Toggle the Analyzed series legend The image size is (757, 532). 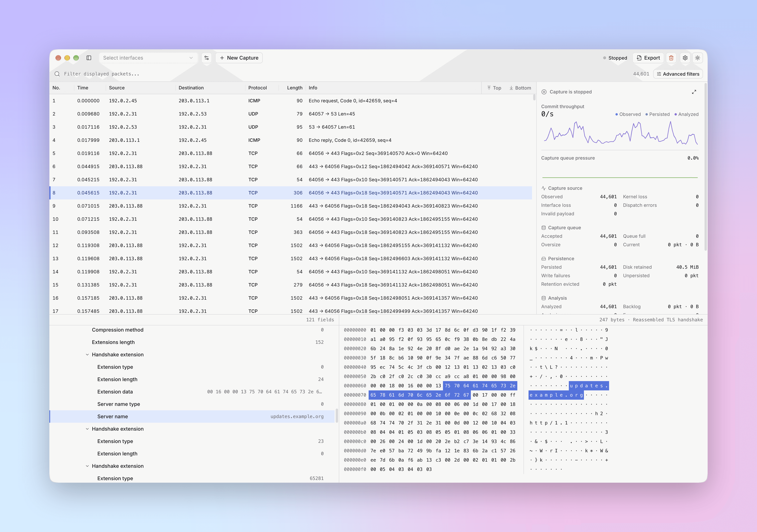[687, 114]
